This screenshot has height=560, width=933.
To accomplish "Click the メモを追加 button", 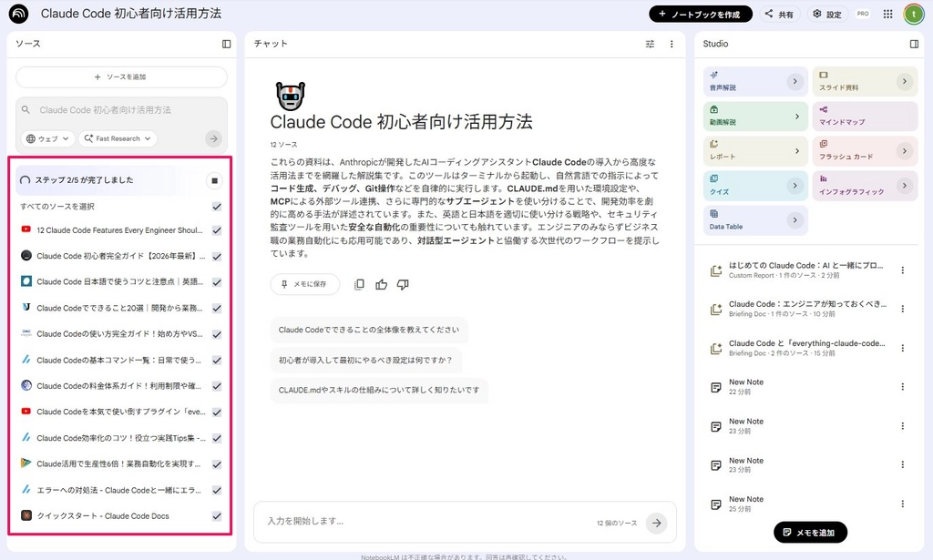I will tap(810, 533).
